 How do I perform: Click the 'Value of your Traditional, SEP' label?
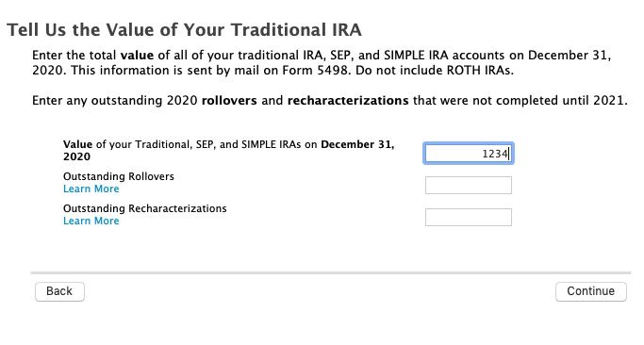click(229, 150)
